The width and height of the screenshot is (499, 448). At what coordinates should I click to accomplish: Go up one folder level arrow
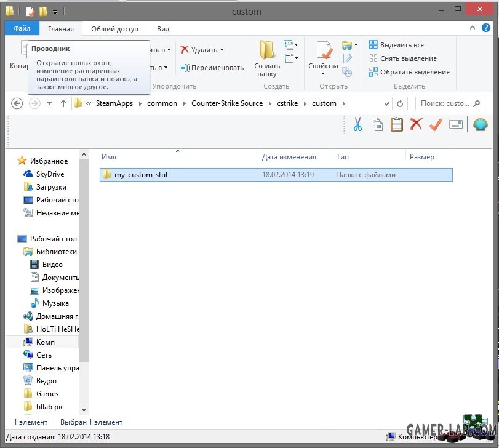point(63,103)
